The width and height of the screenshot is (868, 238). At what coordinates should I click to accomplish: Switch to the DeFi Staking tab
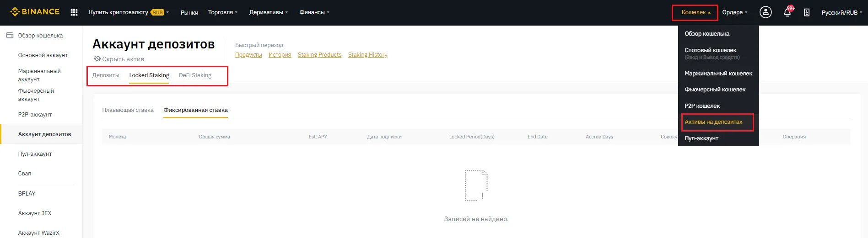(195, 75)
